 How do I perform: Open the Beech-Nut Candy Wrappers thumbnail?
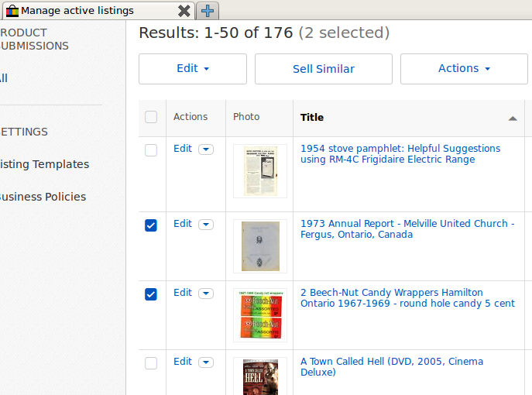(260, 314)
